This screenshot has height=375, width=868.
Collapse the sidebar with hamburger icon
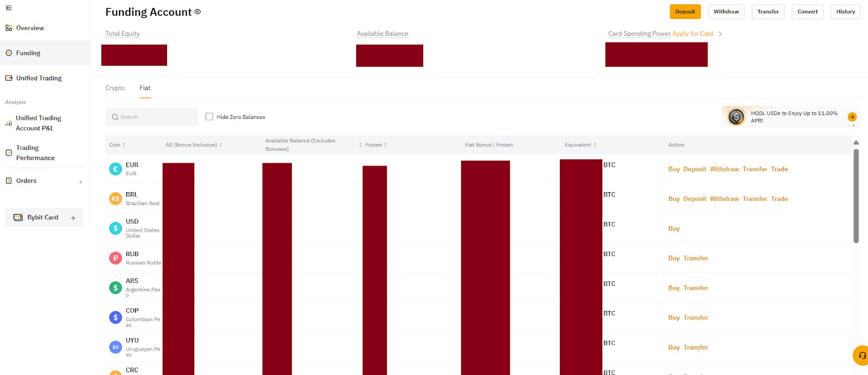point(9,8)
